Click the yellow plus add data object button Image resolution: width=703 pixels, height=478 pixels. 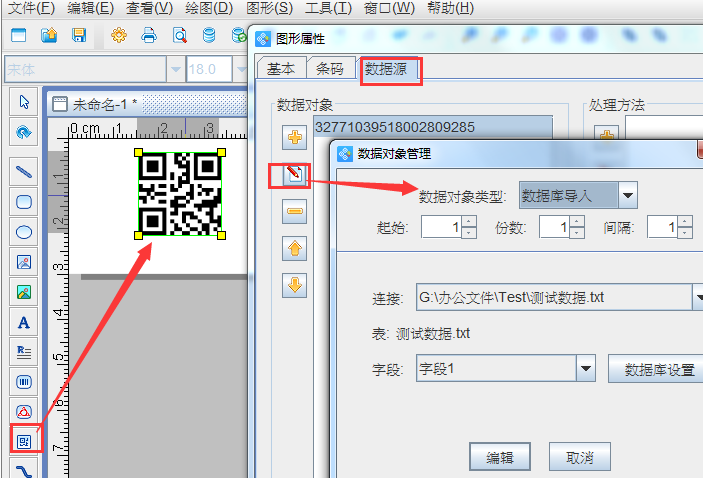click(x=294, y=138)
